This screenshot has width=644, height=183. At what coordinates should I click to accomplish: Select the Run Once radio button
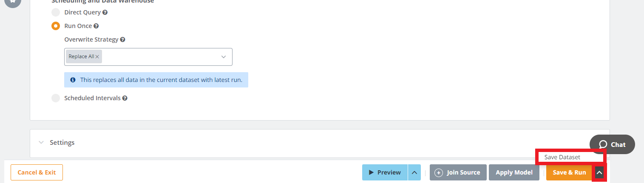pos(56,26)
